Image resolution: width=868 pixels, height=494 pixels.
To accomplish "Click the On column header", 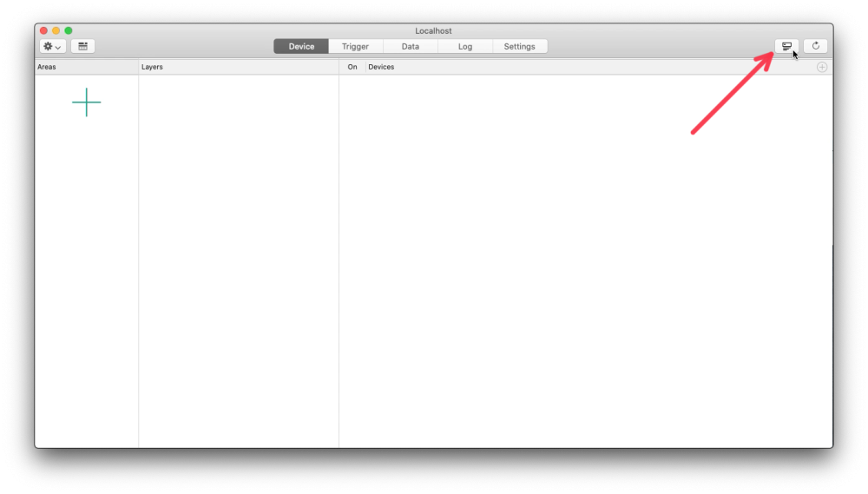I will [352, 67].
